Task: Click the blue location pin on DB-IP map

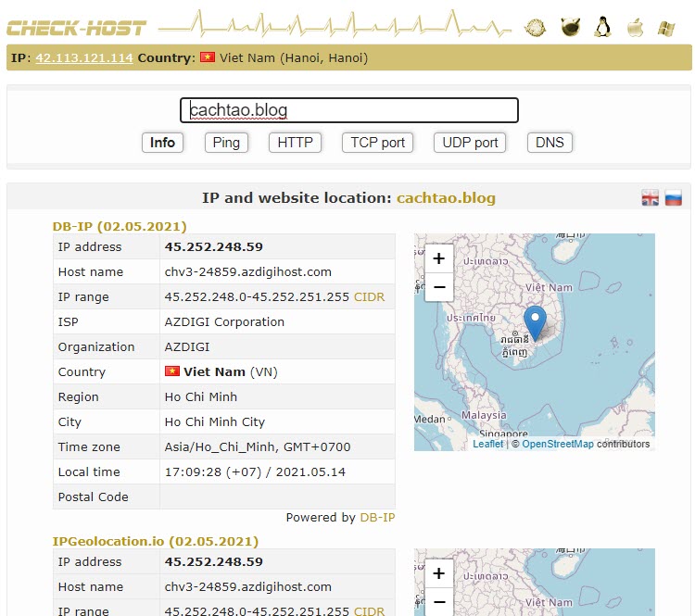Action: (535, 322)
